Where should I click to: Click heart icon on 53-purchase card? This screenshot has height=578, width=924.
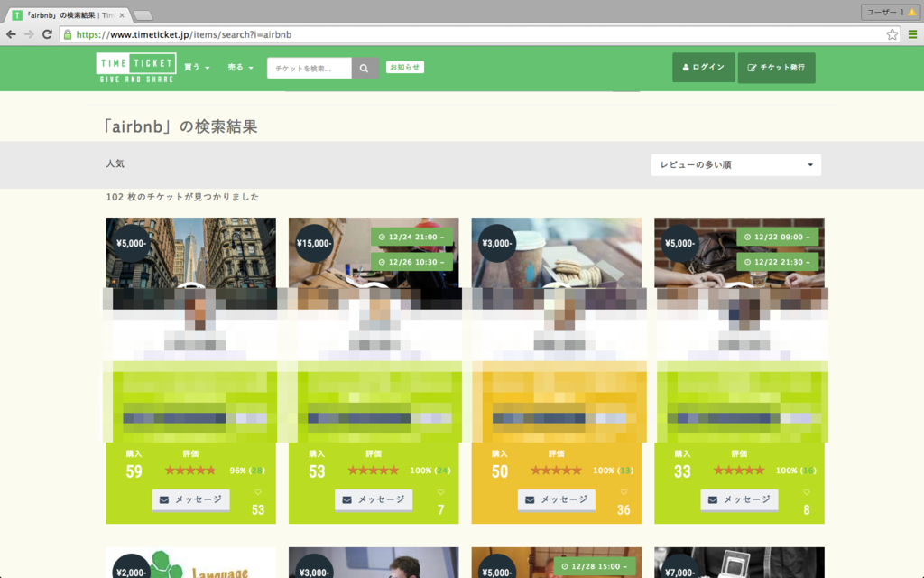click(440, 492)
